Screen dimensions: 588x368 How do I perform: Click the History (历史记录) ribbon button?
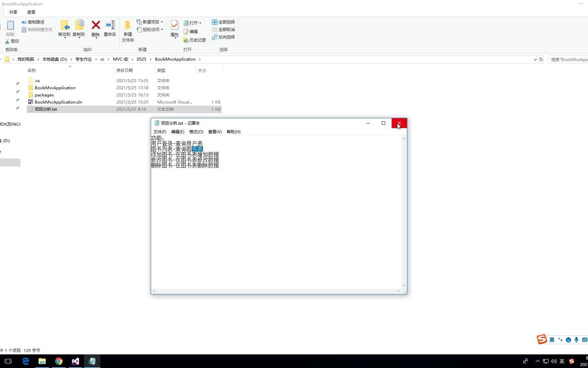[x=195, y=40]
